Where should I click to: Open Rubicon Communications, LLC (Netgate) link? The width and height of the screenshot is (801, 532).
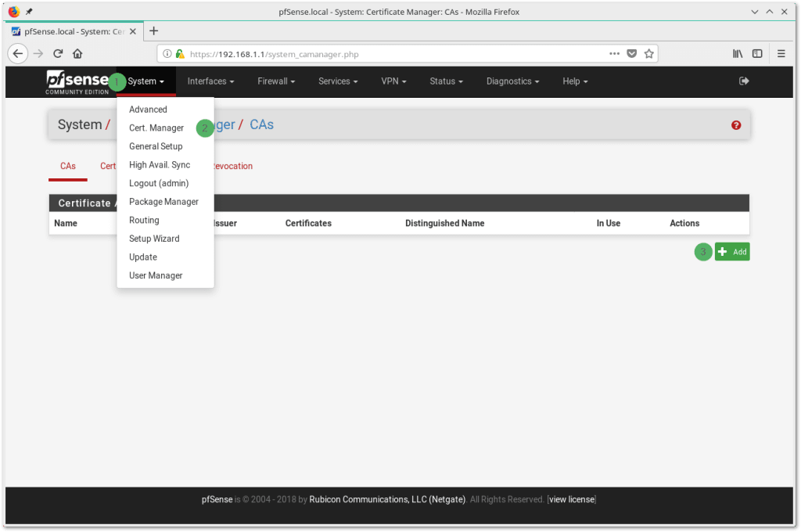tap(387, 499)
